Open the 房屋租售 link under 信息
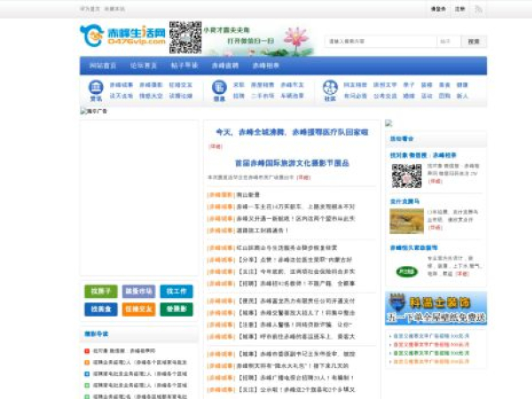The image size is (532, 399). pyautogui.click(x=262, y=85)
